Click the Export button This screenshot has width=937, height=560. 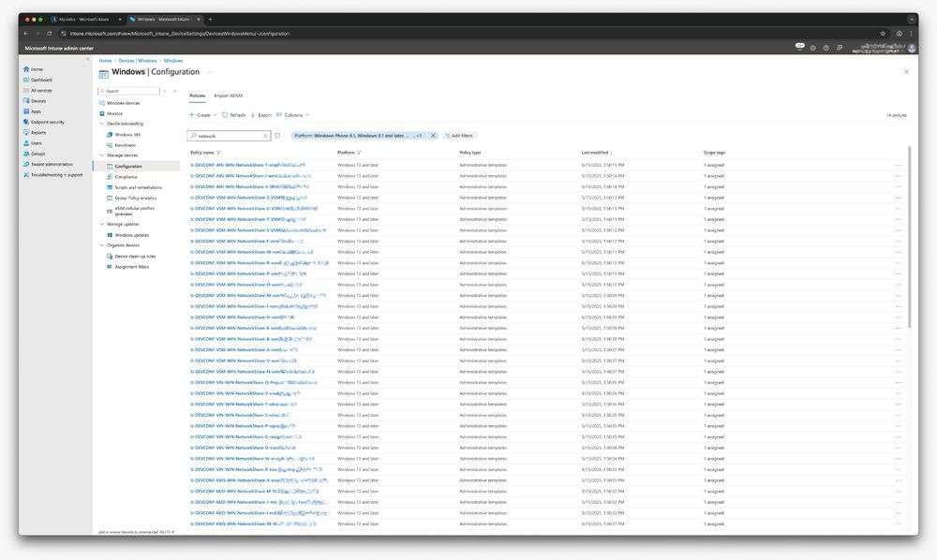(261, 114)
